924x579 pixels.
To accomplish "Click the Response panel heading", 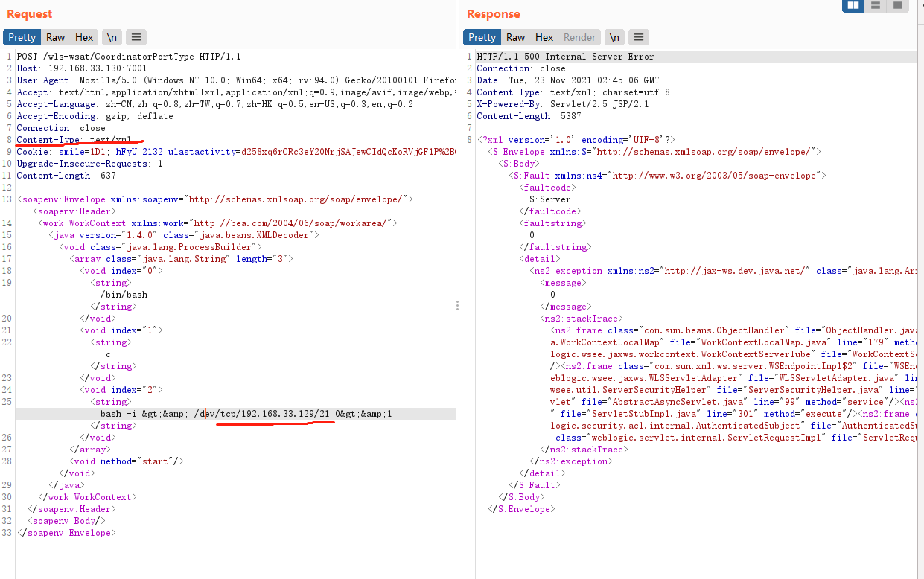I will (494, 14).
